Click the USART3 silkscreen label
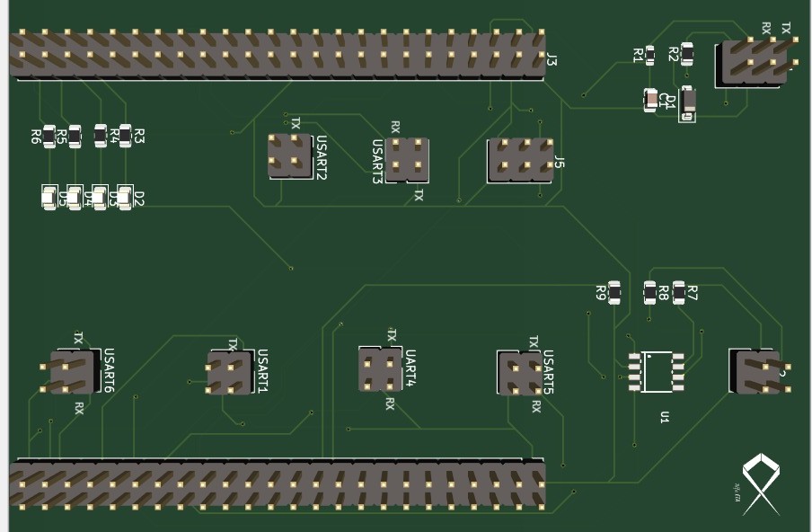 point(377,162)
